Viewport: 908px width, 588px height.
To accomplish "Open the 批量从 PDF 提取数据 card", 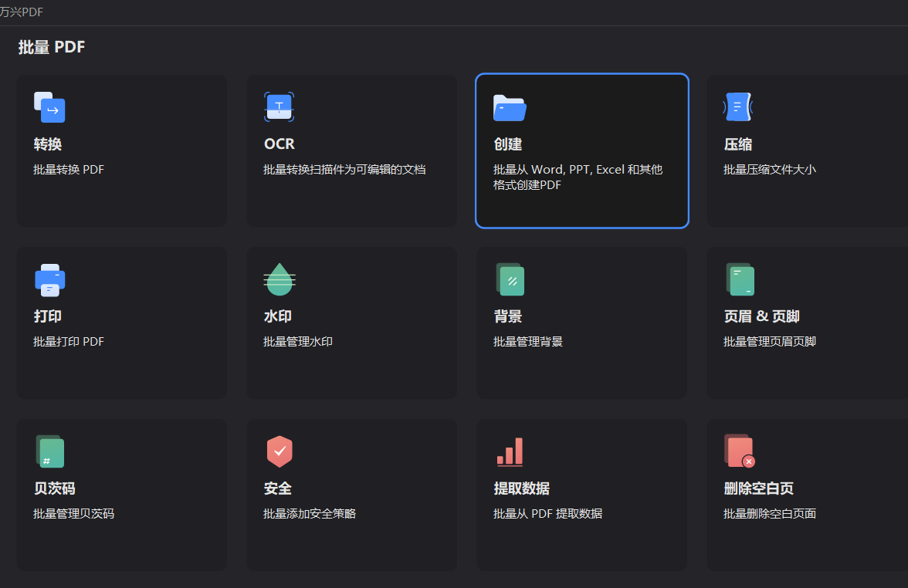I will click(x=581, y=494).
